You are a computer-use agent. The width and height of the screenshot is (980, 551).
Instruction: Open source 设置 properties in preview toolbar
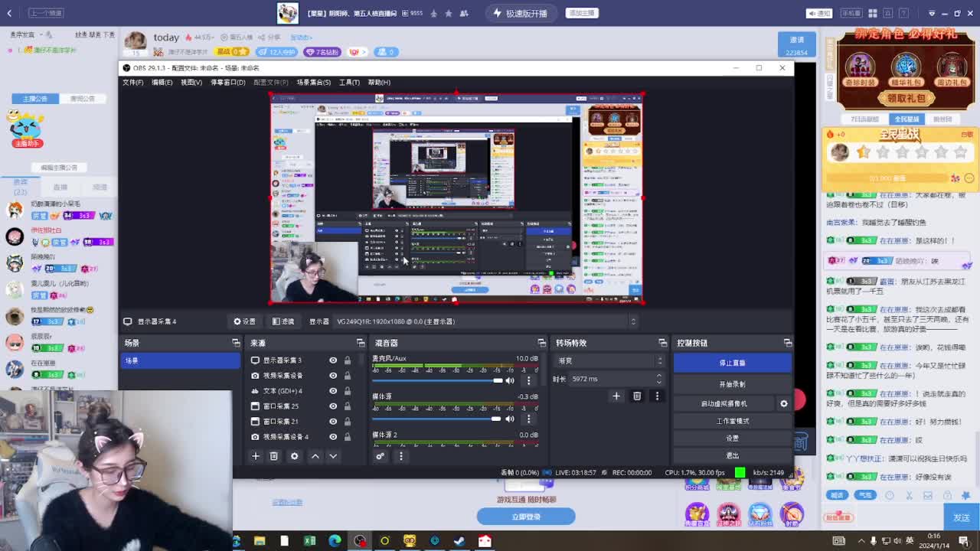click(x=245, y=321)
